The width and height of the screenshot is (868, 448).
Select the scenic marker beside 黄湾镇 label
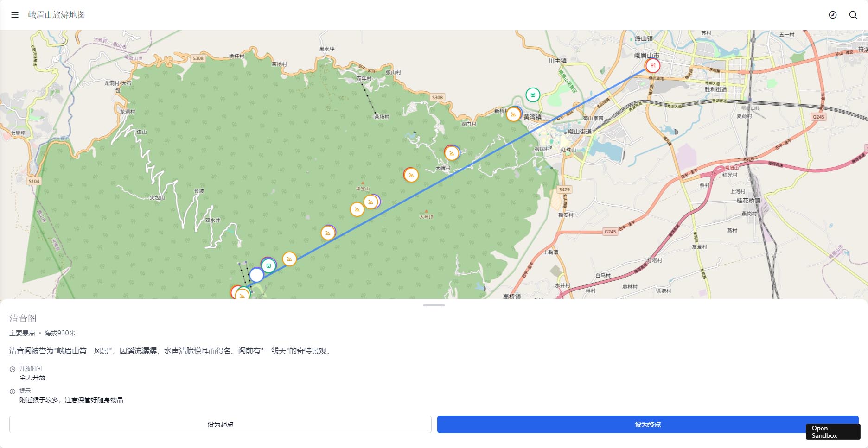click(x=513, y=114)
